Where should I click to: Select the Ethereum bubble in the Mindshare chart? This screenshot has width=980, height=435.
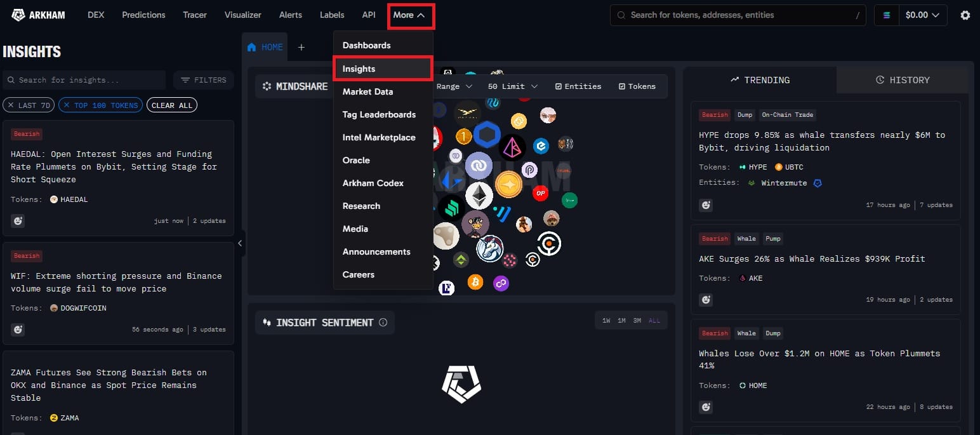(479, 196)
